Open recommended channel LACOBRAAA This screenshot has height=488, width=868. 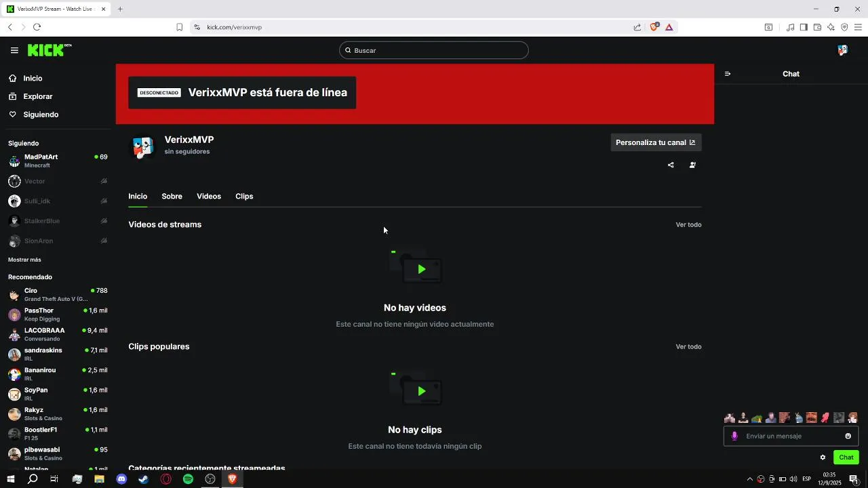[58, 334]
